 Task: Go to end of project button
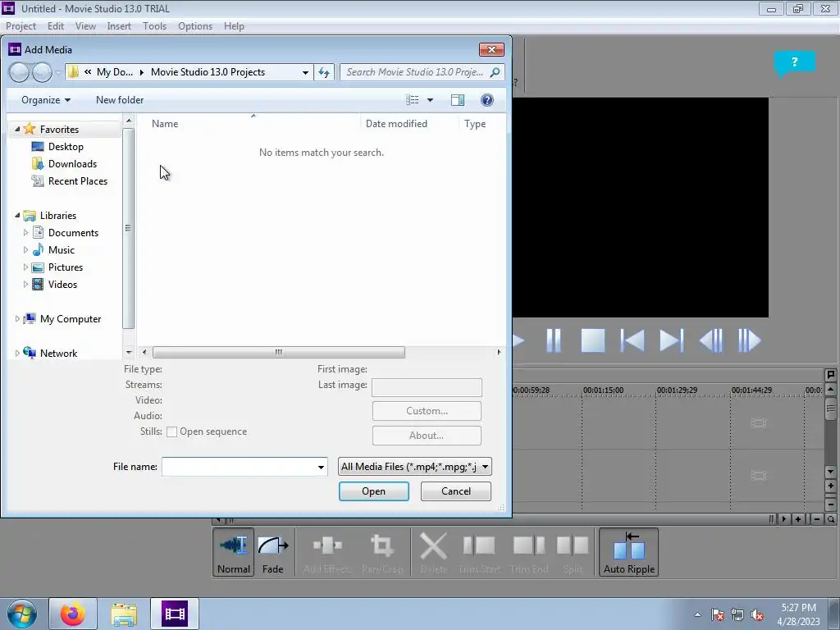click(671, 340)
